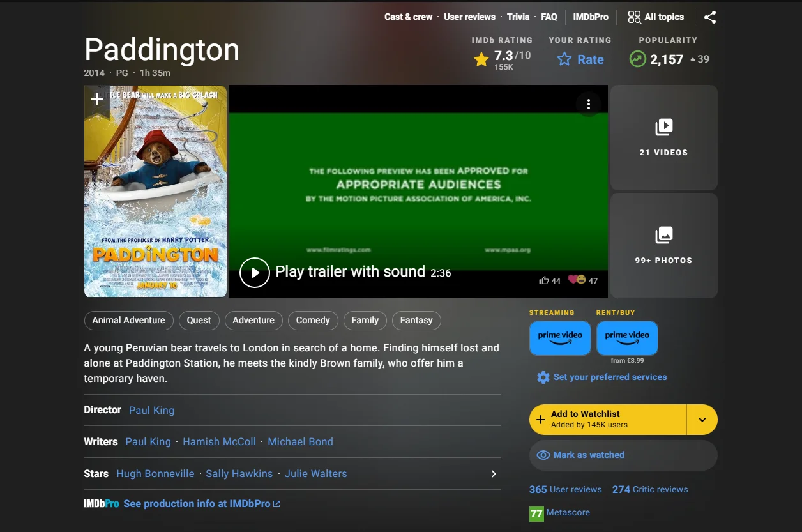Give the trailer a thumbs up

click(544, 280)
